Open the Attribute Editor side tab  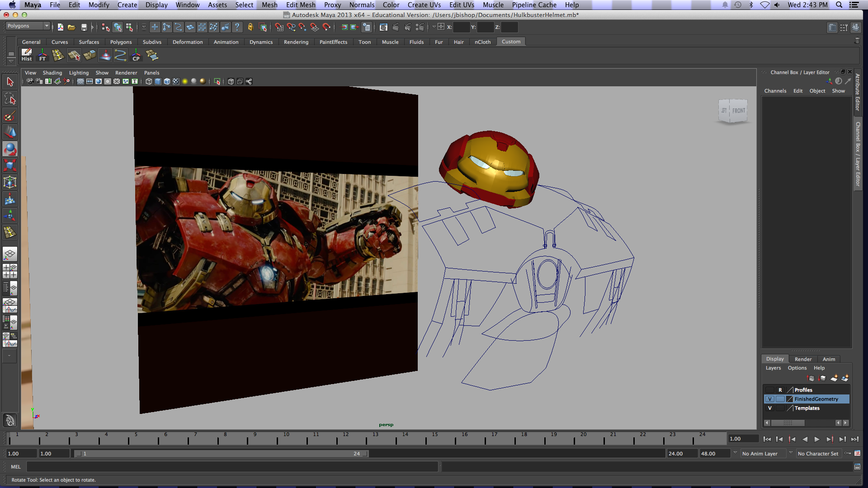[858, 92]
